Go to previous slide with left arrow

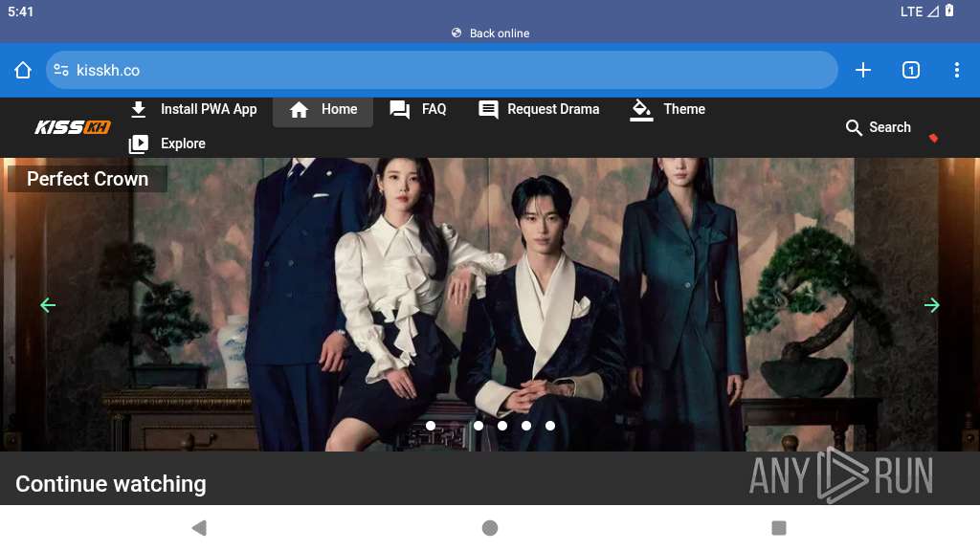coord(48,305)
